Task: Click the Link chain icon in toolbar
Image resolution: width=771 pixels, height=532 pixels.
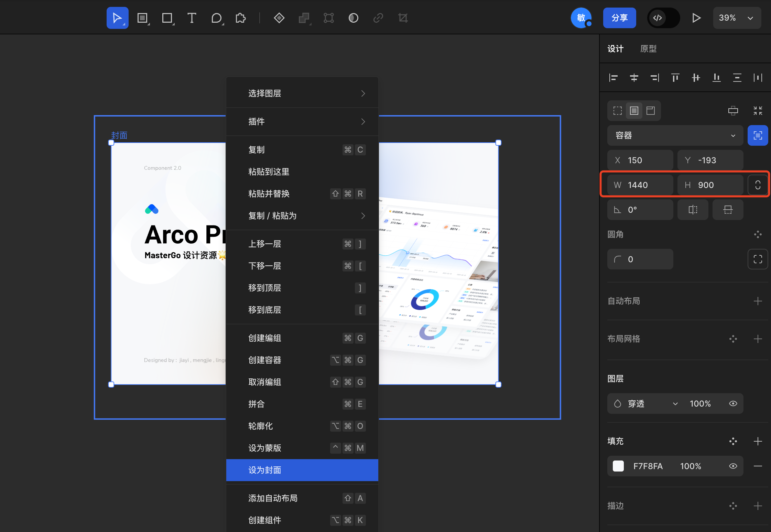Action: tap(378, 18)
